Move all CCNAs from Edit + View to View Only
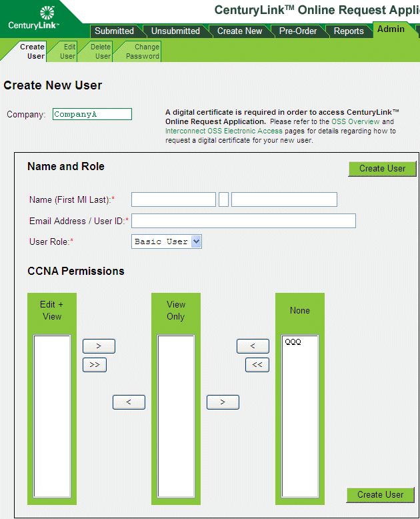The image size is (420, 519). coord(95,365)
